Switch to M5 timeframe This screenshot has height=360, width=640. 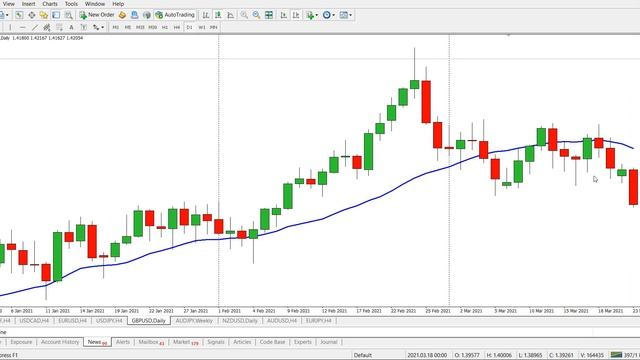click(128, 27)
